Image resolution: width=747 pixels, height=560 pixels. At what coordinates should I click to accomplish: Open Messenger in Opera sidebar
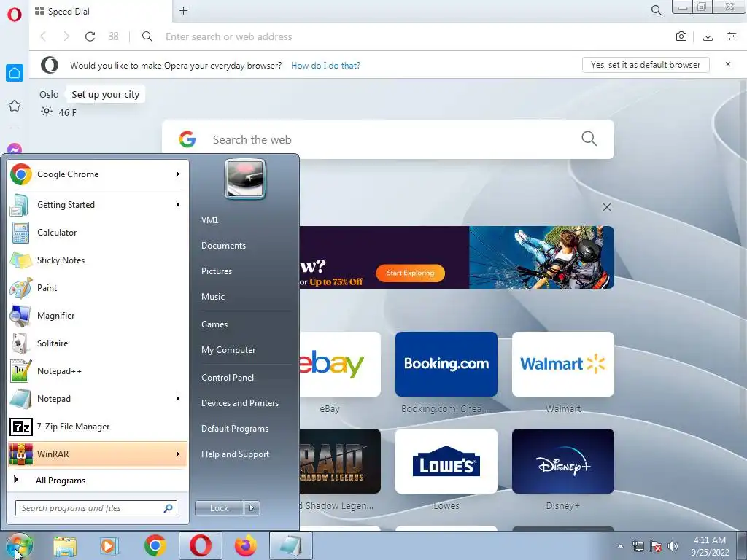coord(15,149)
